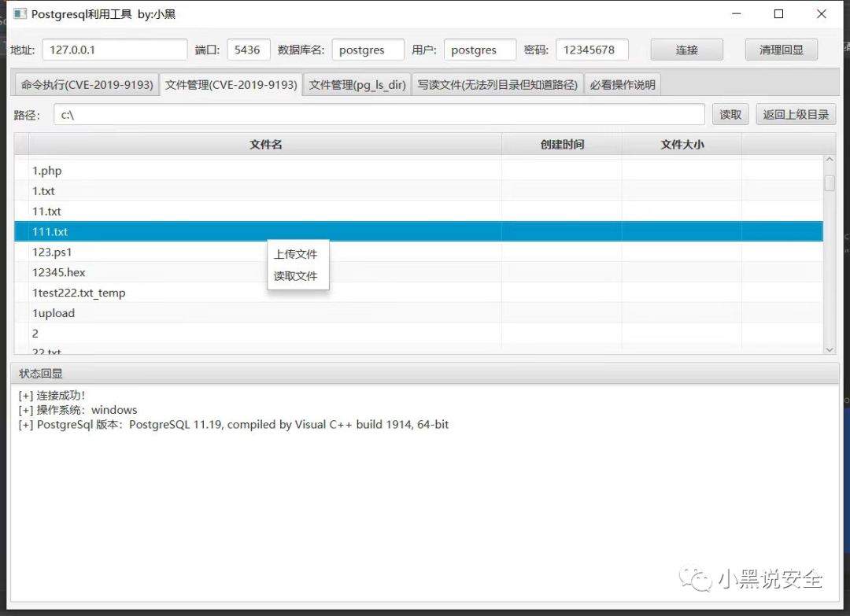This screenshot has height=616, width=850.
Task: Open the 命令执行(CVE-2019-9193) tab
Action: click(87, 85)
